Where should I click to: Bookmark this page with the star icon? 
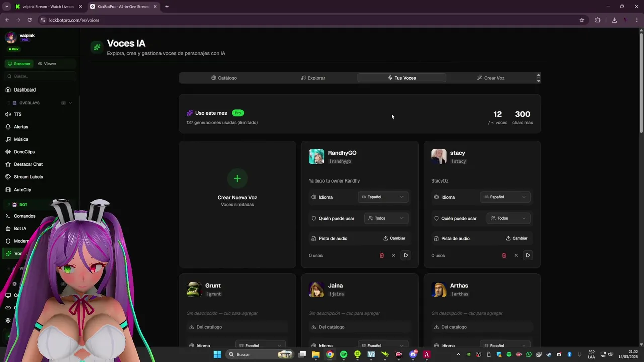[582, 20]
